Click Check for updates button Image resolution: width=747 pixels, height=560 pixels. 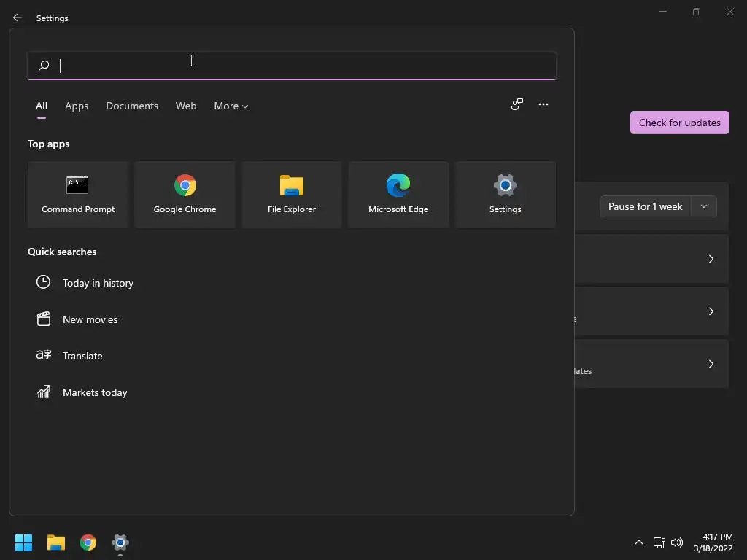679,122
